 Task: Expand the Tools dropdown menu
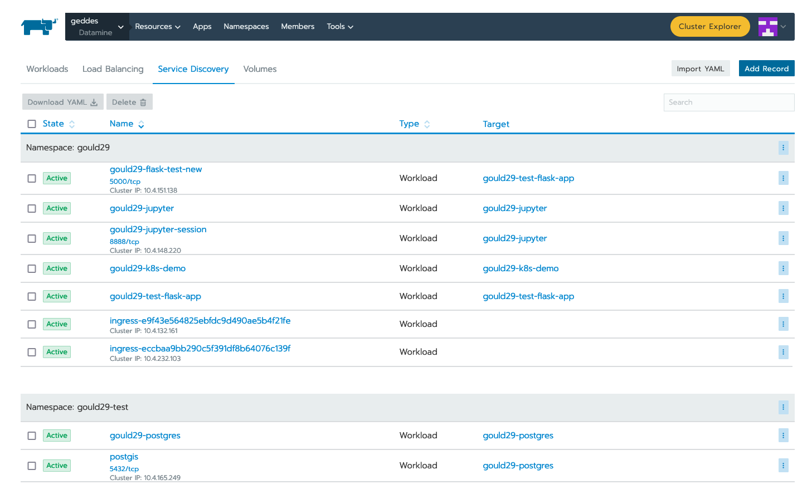[x=339, y=26]
